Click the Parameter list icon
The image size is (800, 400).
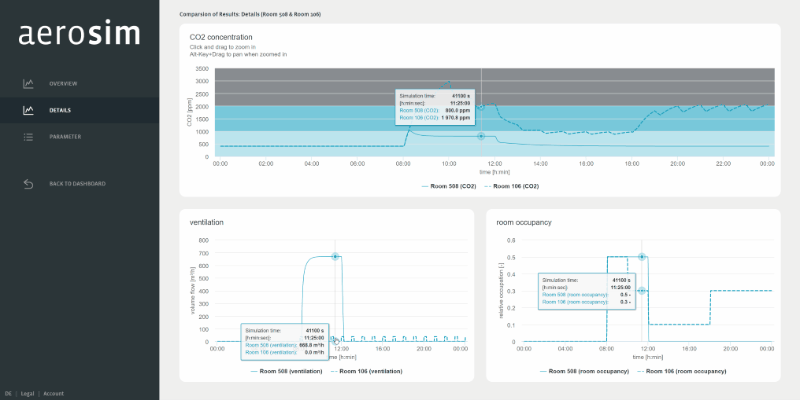point(29,136)
